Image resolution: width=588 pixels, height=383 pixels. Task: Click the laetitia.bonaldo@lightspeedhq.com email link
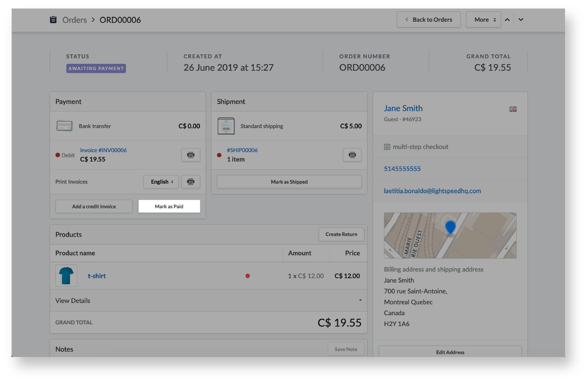click(x=432, y=191)
